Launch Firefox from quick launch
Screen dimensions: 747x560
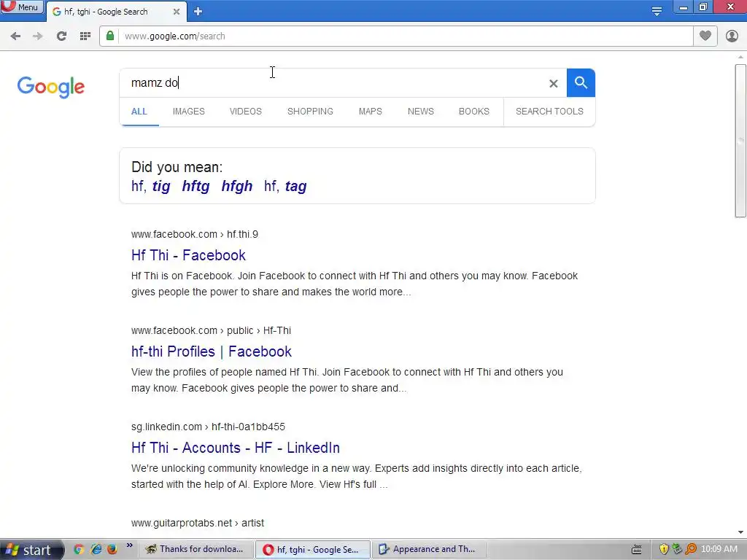click(x=112, y=549)
